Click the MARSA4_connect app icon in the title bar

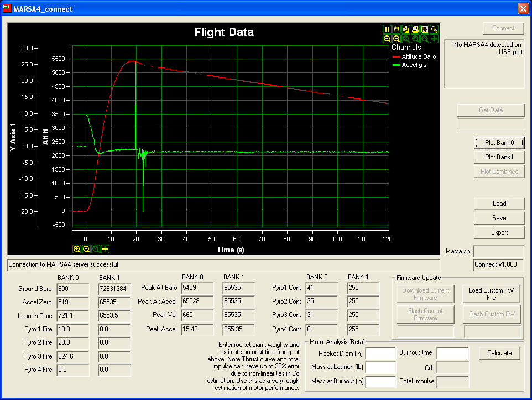click(x=7, y=8)
